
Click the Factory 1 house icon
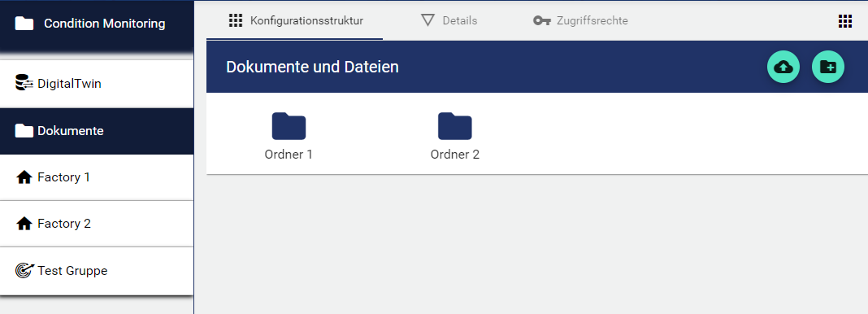click(24, 177)
